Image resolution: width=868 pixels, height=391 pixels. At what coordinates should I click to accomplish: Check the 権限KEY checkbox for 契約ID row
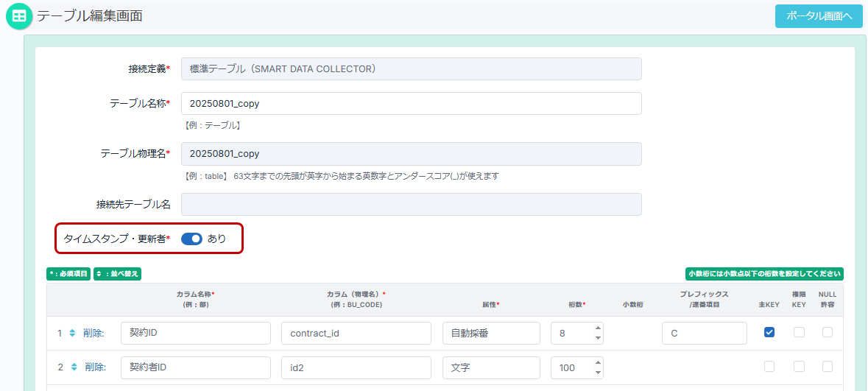(x=799, y=332)
